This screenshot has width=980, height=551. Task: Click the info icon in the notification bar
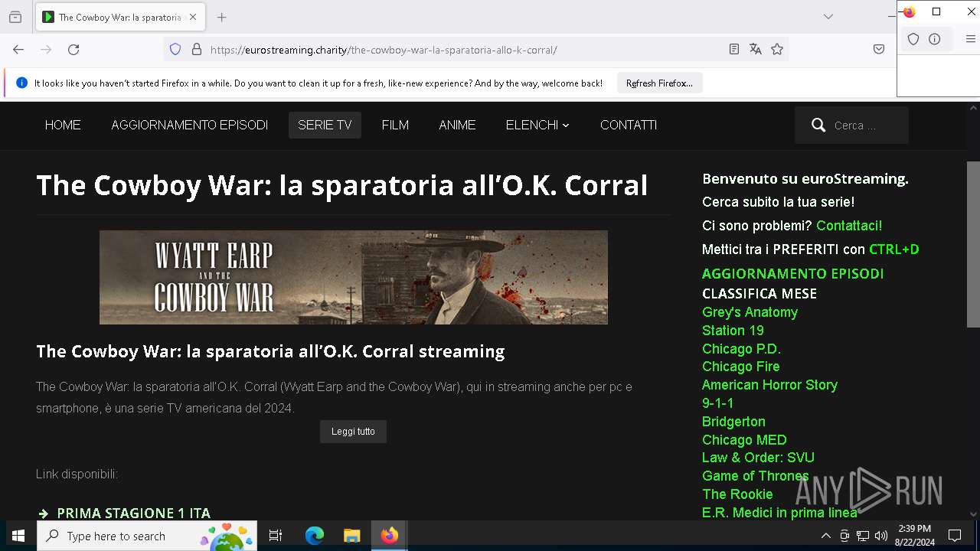coord(21,83)
